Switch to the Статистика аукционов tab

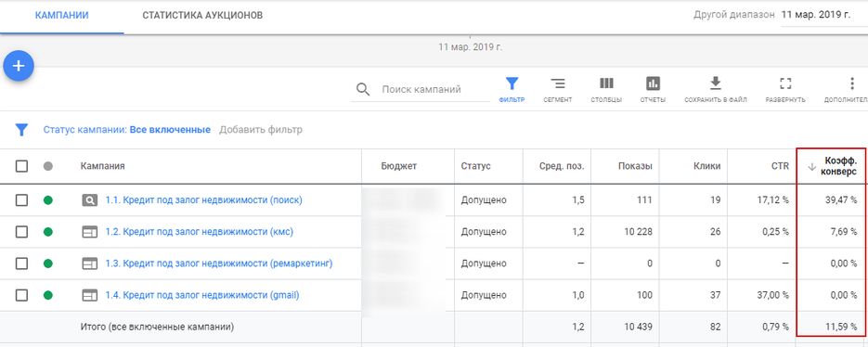(202, 16)
